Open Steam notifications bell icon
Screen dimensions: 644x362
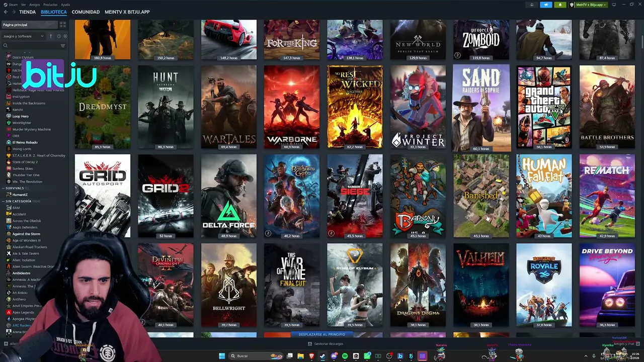[x=560, y=5]
